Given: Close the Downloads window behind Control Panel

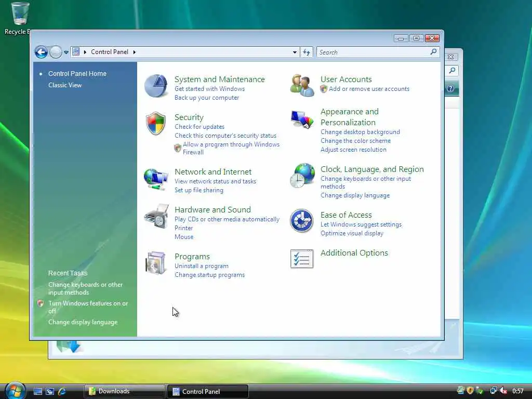Looking at the screenshot, I should tap(450, 57).
